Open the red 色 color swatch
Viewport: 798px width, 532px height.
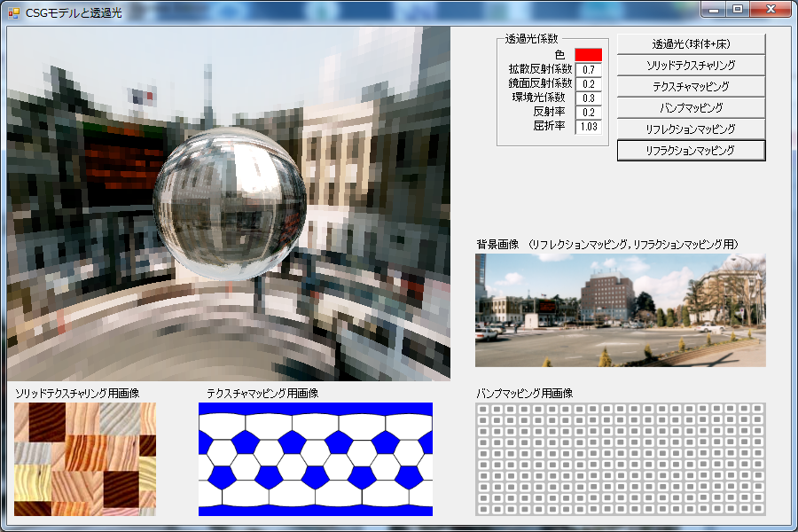tap(589, 54)
